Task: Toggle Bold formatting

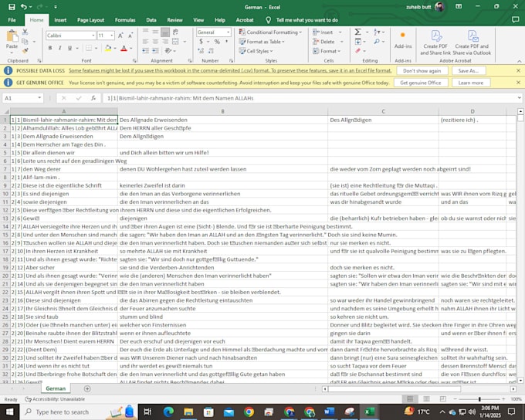Action: point(50,48)
